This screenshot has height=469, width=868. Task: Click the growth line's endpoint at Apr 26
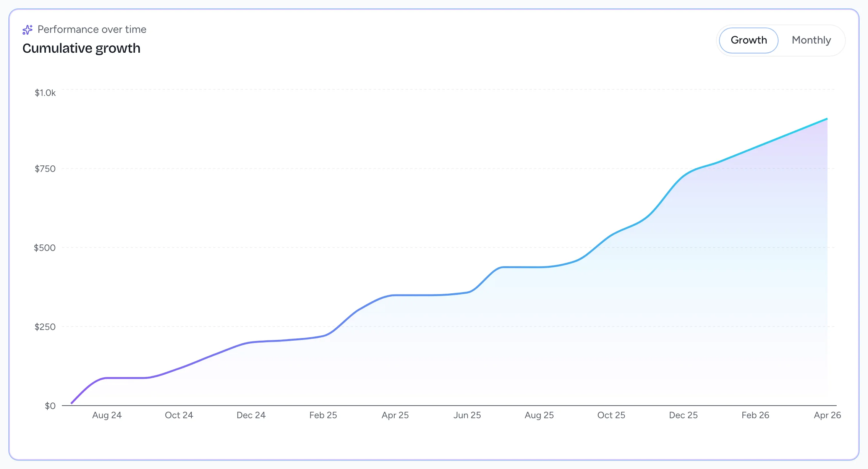point(827,119)
